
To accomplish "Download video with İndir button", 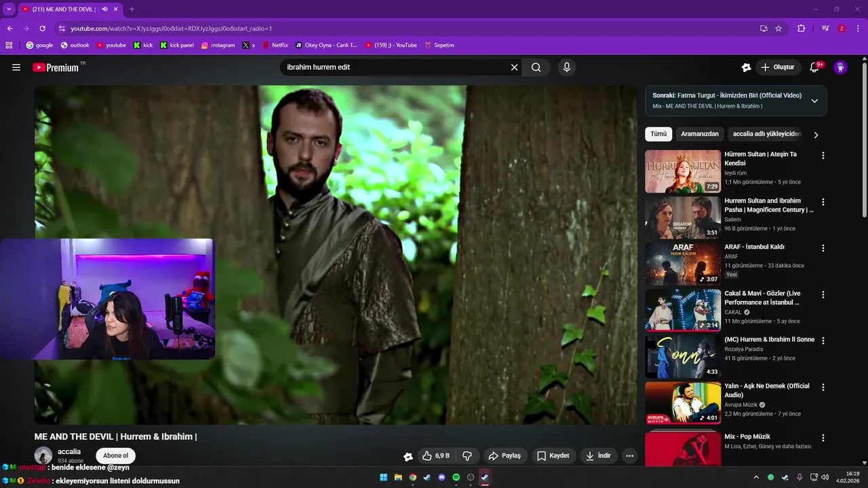I will click(599, 455).
